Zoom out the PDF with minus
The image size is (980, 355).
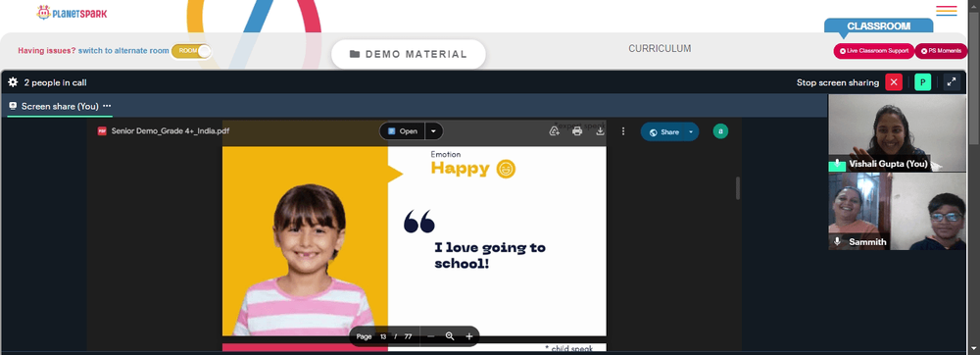click(430, 336)
